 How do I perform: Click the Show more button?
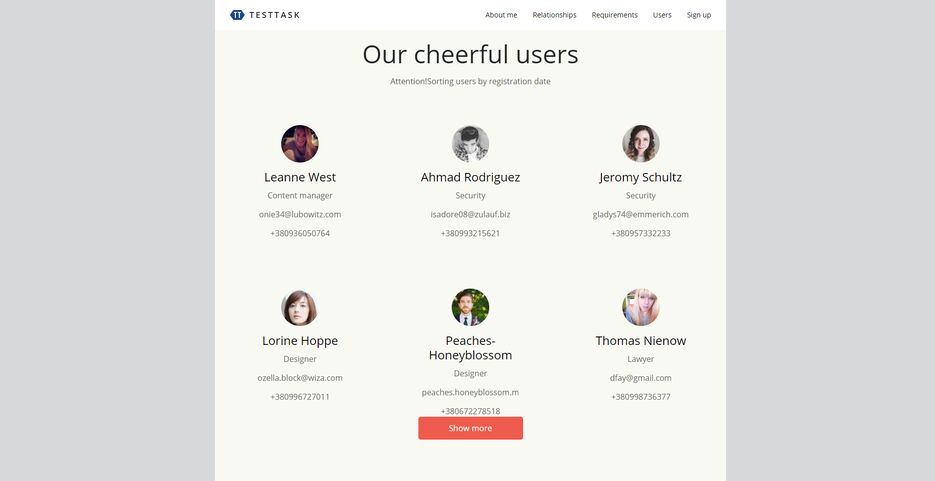click(x=470, y=428)
